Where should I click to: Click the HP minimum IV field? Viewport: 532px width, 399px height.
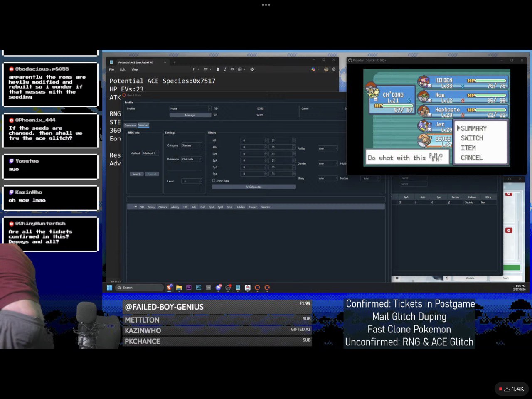(x=254, y=140)
